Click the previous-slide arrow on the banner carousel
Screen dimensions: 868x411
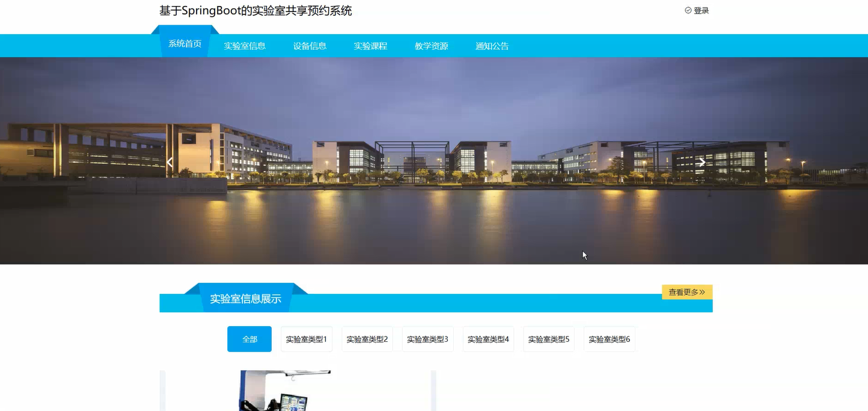(170, 162)
